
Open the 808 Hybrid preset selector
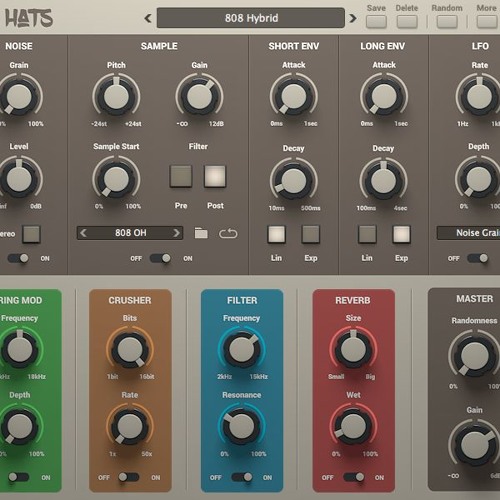[x=251, y=18]
